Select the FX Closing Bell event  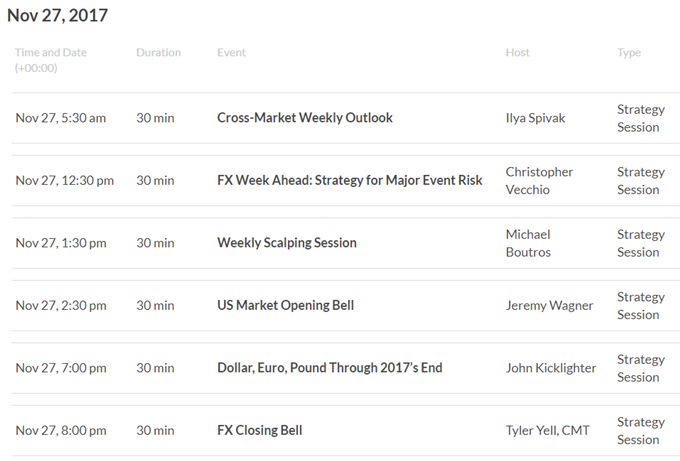pos(259,430)
